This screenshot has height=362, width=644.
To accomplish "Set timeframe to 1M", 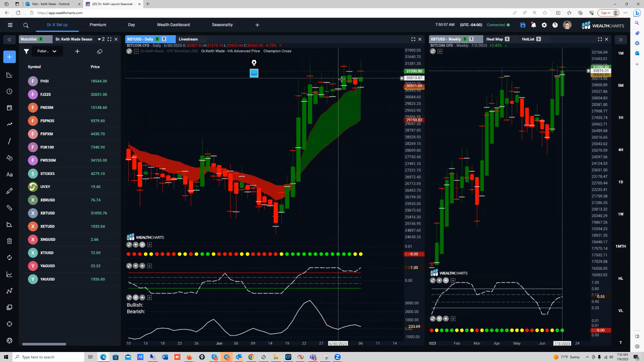I will [621, 53].
